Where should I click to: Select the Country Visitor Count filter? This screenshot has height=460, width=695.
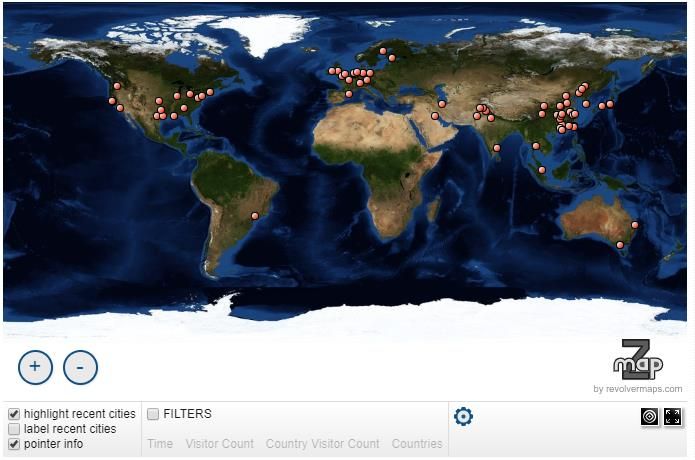(x=323, y=444)
